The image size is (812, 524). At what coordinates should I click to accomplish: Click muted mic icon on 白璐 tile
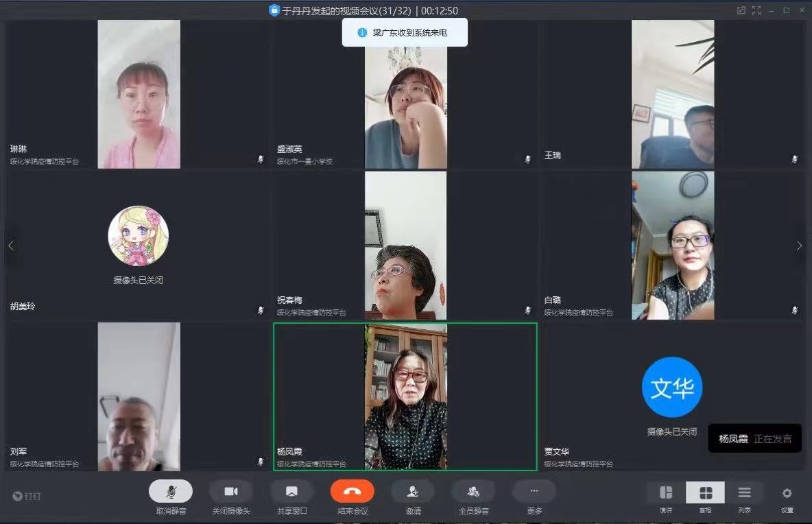(x=794, y=310)
